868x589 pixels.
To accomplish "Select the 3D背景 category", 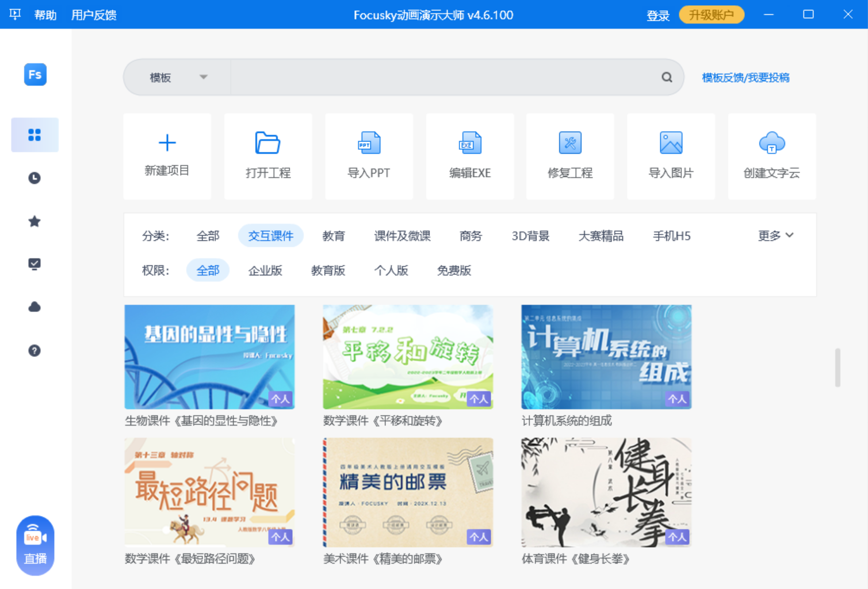I will click(530, 236).
